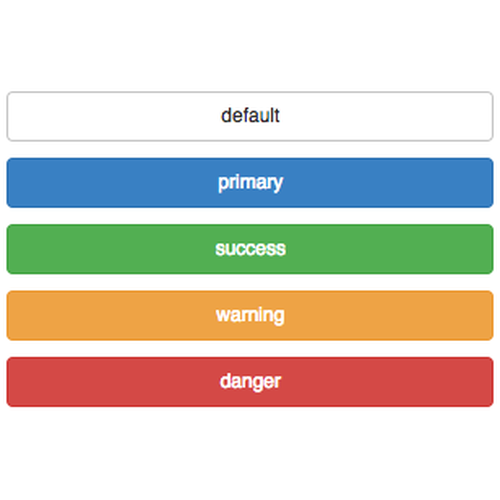Choose the orange warning button
This screenshot has height=500, width=500.
tap(250, 315)
